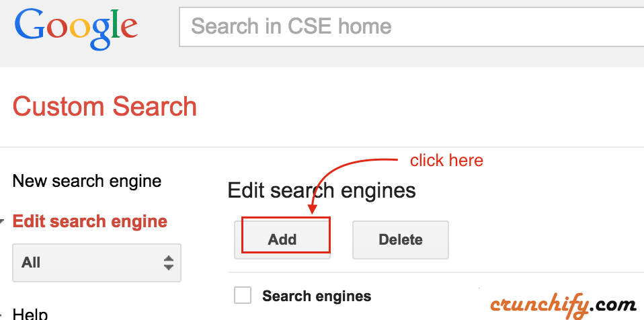Click the blue capital G letter
The height and width of the screenshot is (320, 644).
coord(31,25)
